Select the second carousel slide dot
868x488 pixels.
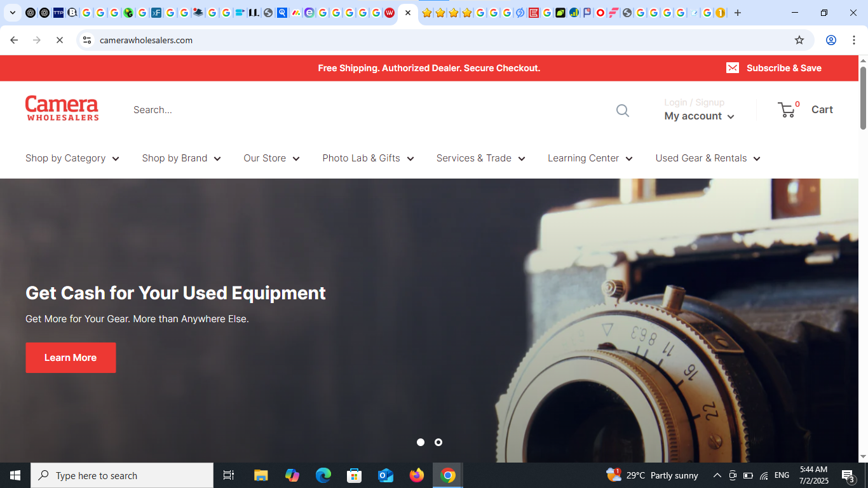(438, 442)
